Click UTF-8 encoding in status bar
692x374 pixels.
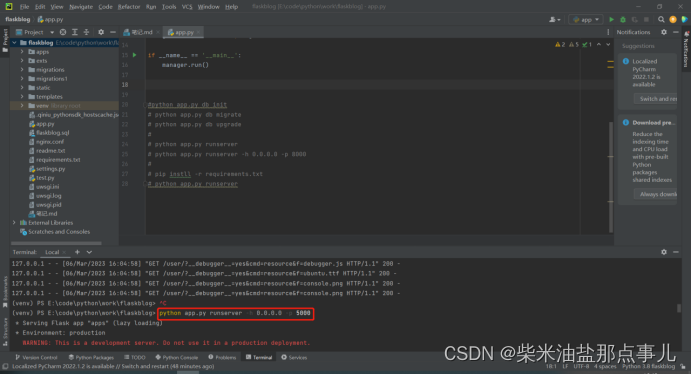tap(581, 366)
